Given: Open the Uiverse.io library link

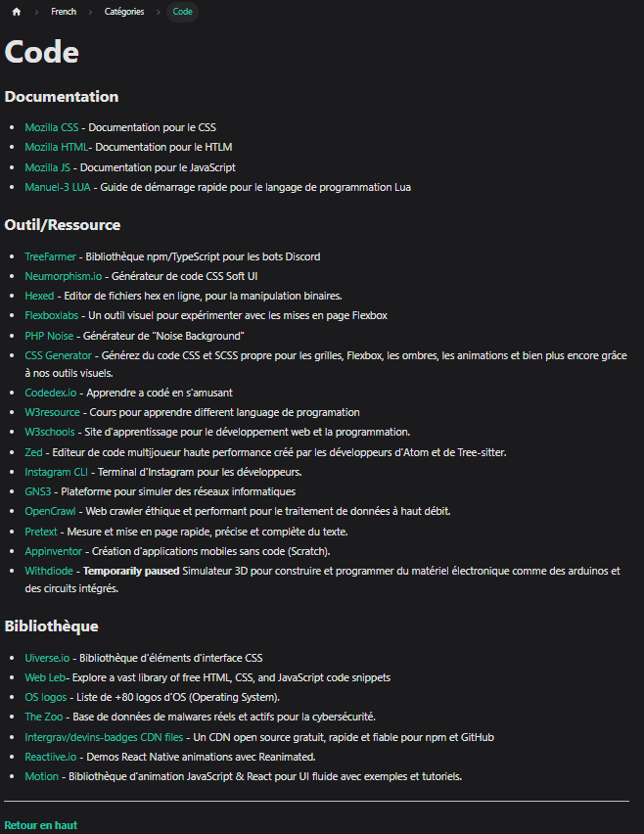Looking at the screenshot, I should point(47,659).
